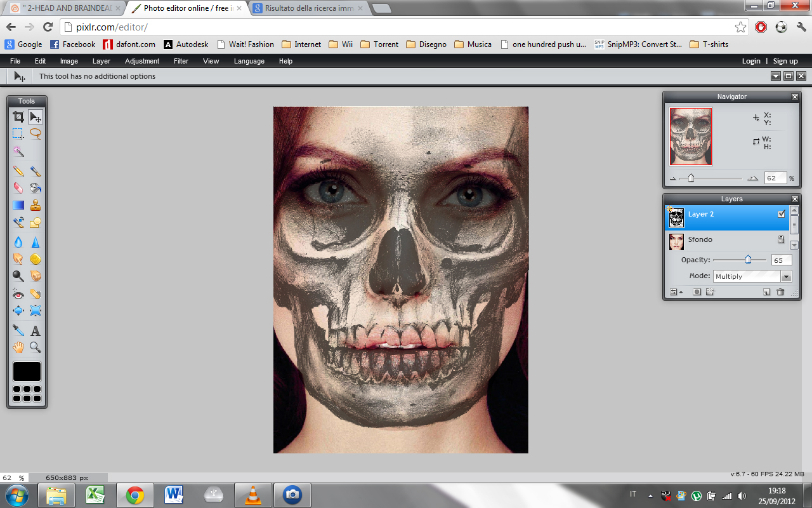Select the Sponge tool
The width and height of the screenshot is (812, 508).
pyautogui.click(x=36, y=259)
